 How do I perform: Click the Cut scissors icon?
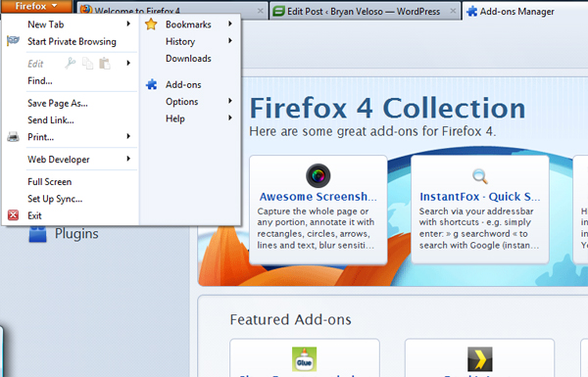tap(71, 63)
